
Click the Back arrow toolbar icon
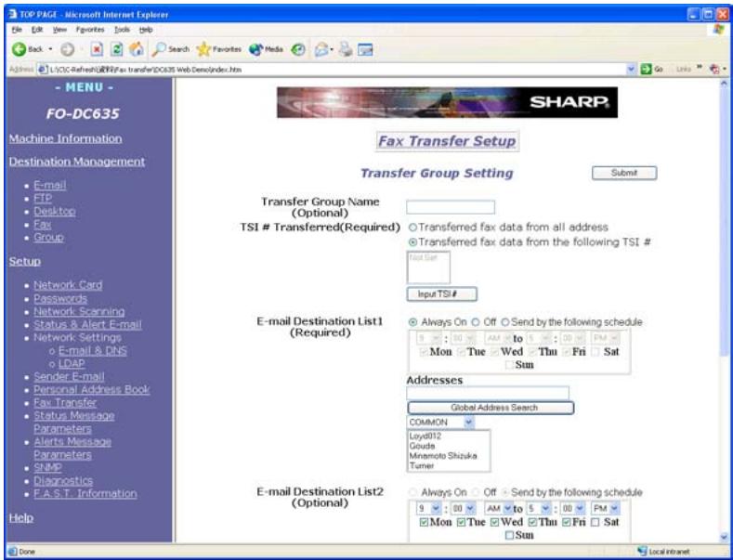[19, 49]
